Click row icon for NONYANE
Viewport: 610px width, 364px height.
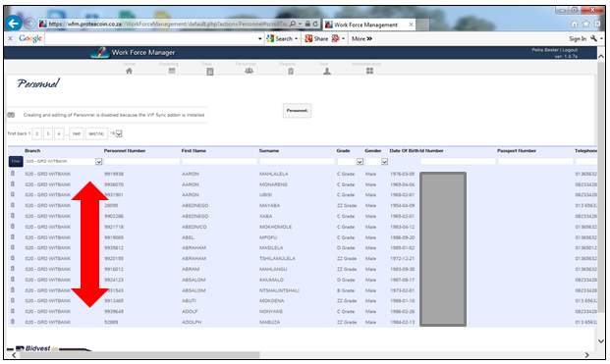(13, 311)
